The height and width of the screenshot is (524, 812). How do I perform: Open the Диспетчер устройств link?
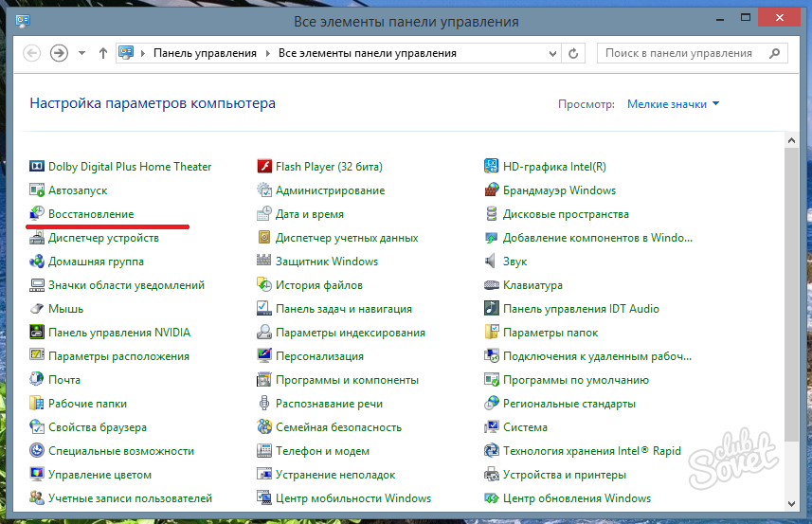[103, 238]
